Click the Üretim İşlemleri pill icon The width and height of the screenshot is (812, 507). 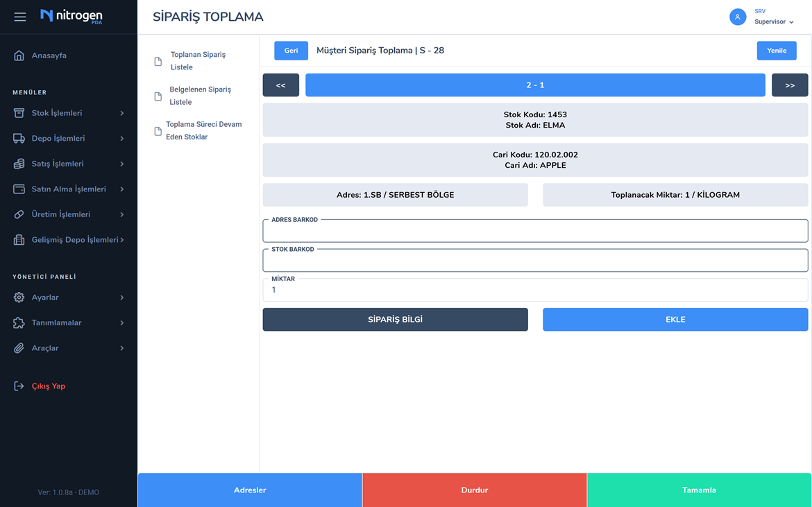(x=19, y=214)
